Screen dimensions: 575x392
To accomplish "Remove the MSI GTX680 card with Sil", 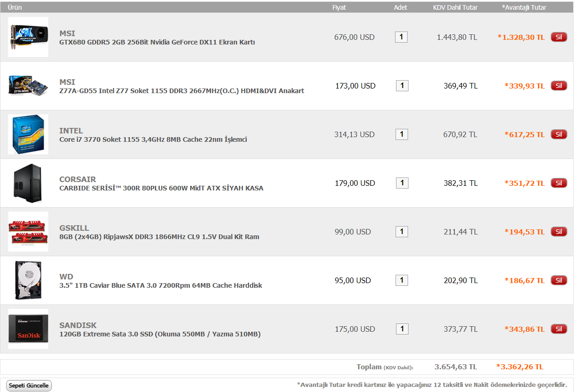I will [559, 37].
